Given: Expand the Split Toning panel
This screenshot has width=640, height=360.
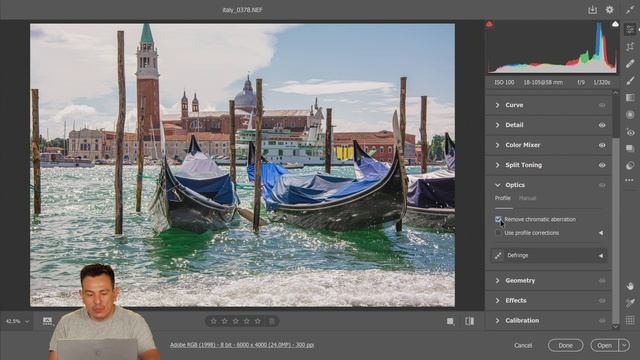Looking at the screenshot, I should (497, 165).
